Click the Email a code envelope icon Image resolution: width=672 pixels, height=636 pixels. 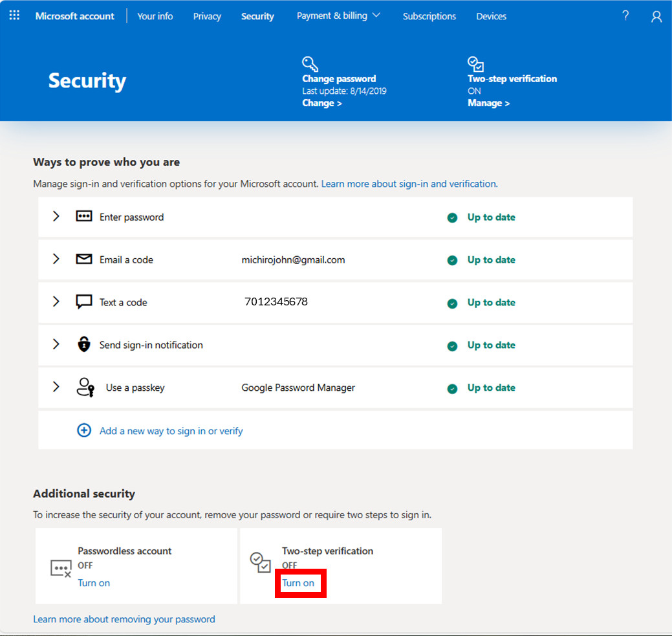(x=83, y=259)
